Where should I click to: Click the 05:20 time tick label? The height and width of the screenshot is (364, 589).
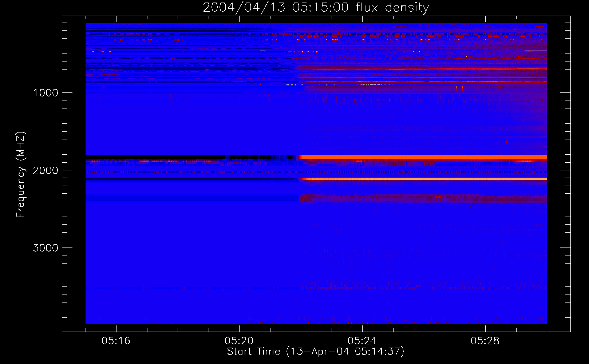click(x=239, y=341)
